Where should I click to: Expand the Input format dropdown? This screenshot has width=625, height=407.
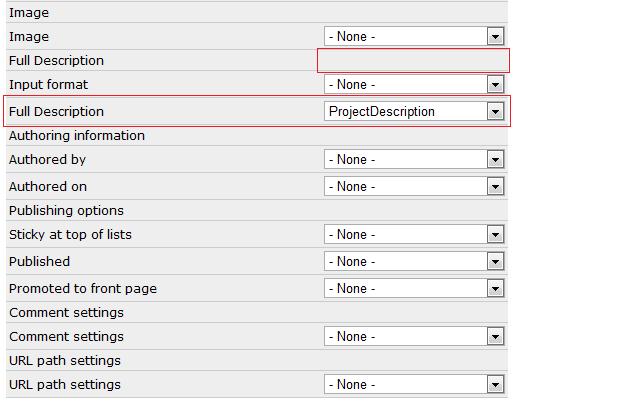coord(413,85)
